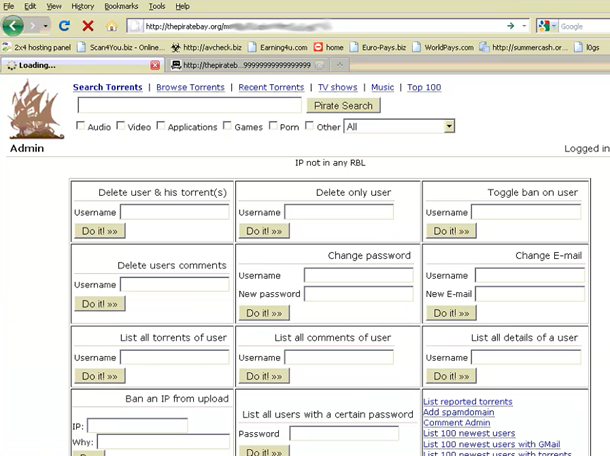Enable the Other checkbox

(x=310, y=126)
